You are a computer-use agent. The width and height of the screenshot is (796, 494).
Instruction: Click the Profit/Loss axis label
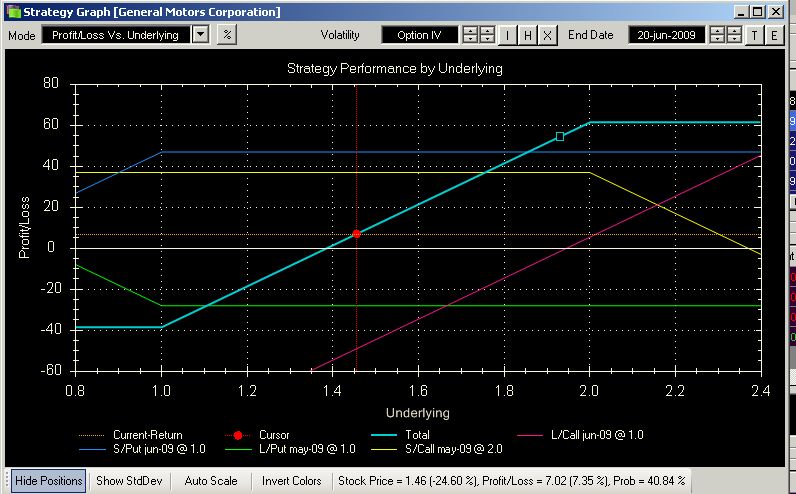click(24, 227)
